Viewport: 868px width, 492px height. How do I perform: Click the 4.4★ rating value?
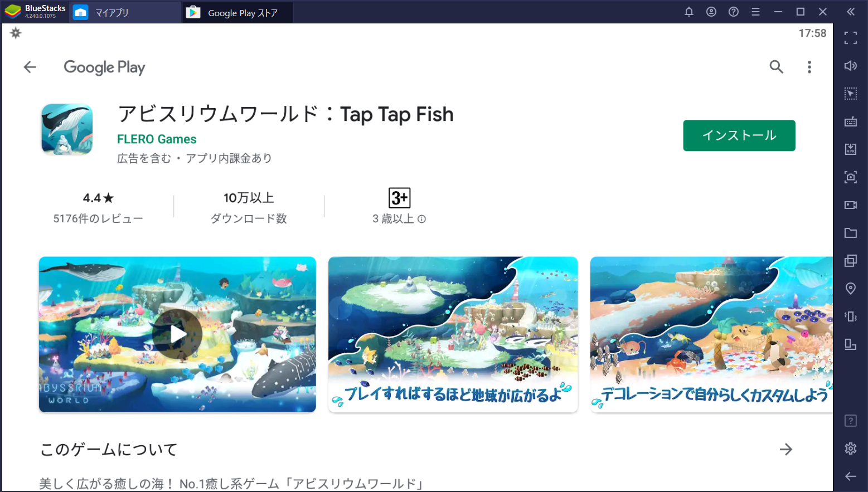[x=98, y=198]
